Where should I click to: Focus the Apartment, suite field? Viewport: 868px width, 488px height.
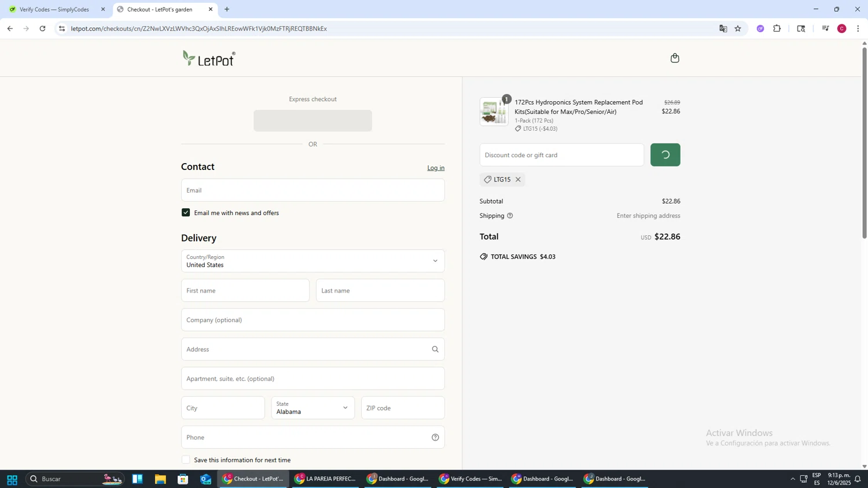coord(312,379)
